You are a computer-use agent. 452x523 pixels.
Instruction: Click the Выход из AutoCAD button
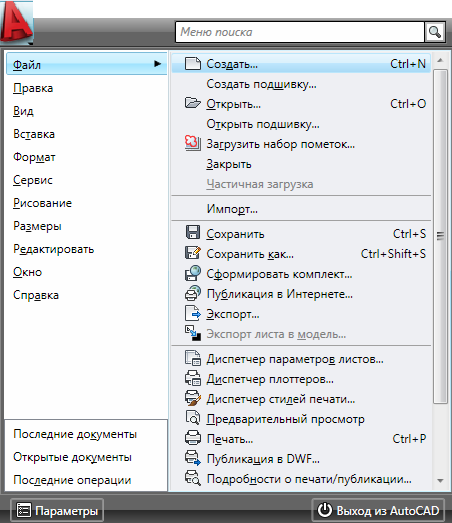[378, 510]
